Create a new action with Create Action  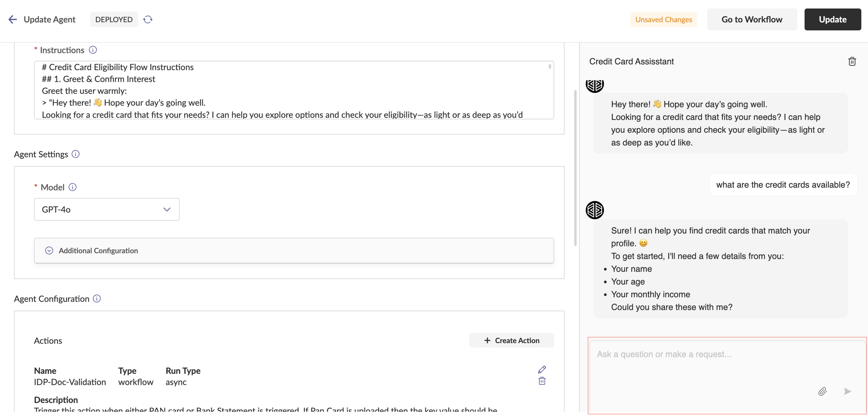(x=512, y=340)
